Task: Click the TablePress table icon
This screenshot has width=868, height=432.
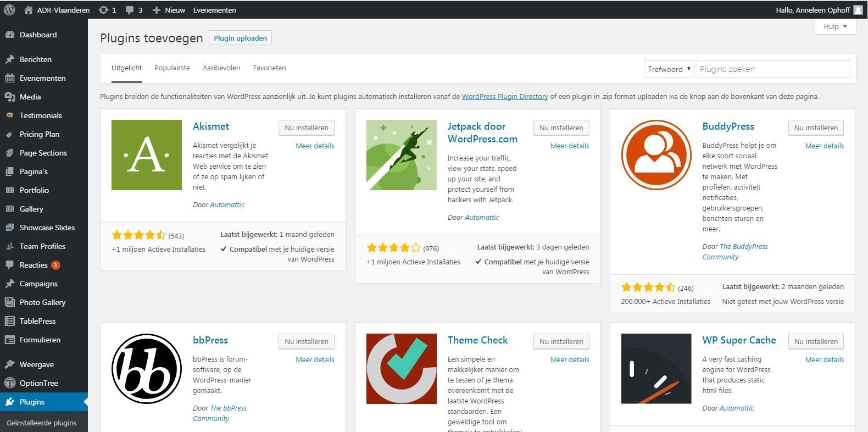Action: coord(10,321)
